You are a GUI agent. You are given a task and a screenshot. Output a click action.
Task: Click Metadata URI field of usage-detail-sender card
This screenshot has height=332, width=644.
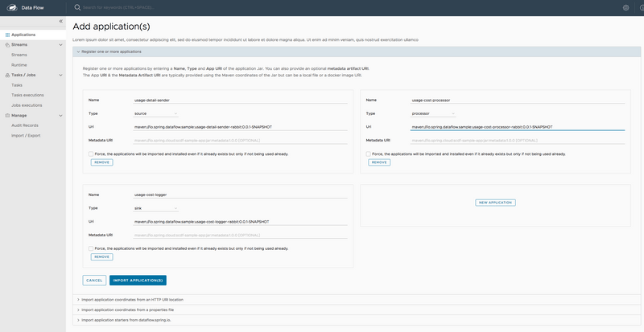pos(240,141)
